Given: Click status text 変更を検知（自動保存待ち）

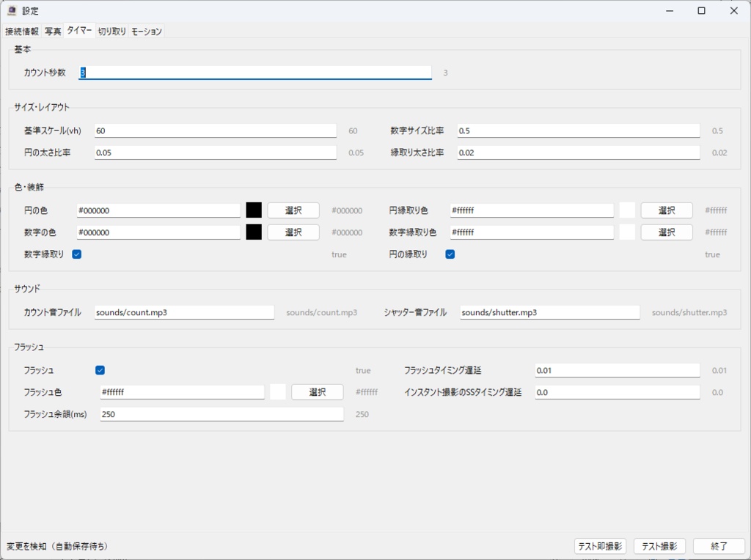Looking at the screenshot, I should [57, 546].
